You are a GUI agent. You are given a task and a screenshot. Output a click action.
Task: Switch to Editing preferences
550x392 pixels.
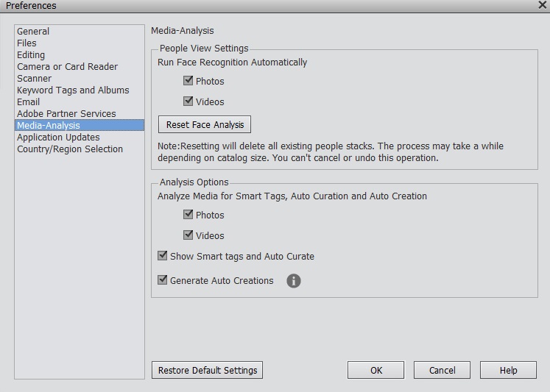[31, 55]
